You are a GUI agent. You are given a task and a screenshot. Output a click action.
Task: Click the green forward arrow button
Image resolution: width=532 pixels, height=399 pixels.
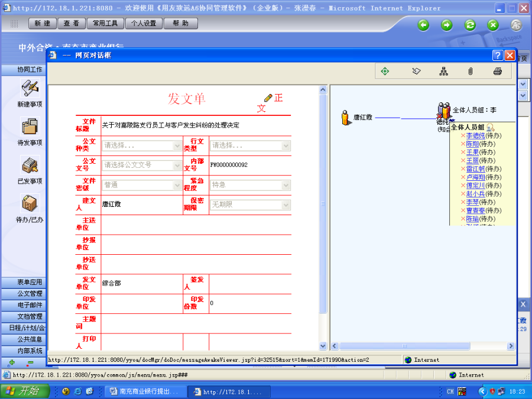pyautogui.click(x=446, y=25)
